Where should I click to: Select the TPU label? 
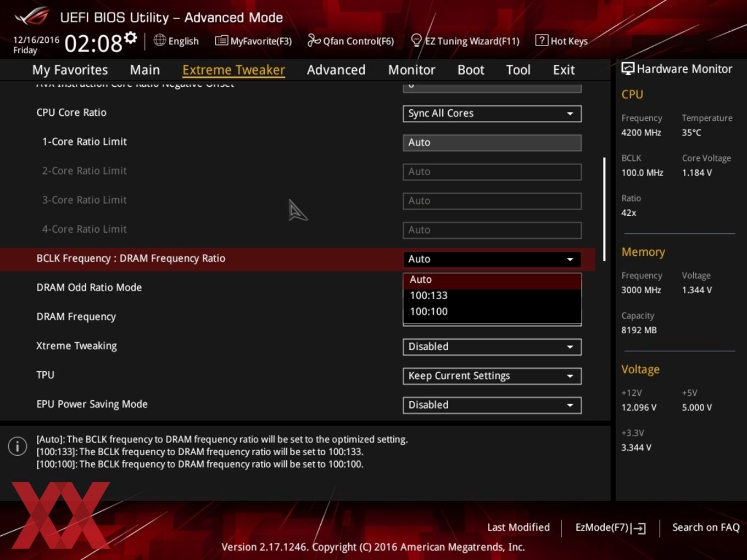click(x=45, y=375)
